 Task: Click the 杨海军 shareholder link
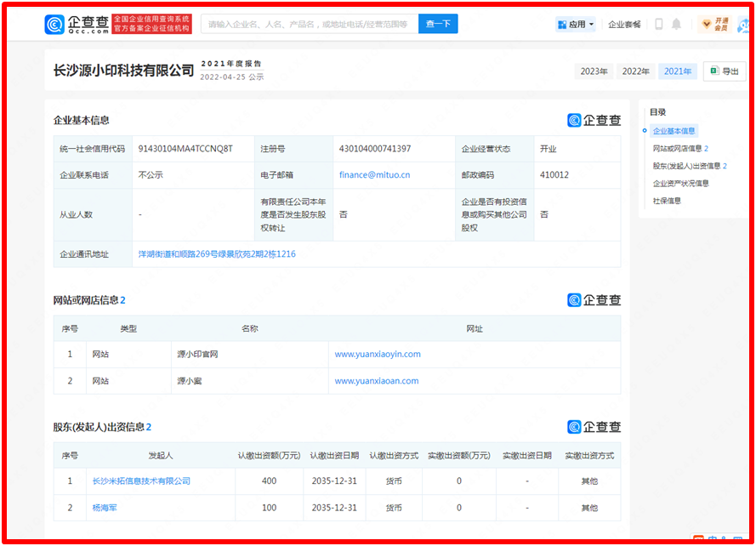tap(106, 508)
